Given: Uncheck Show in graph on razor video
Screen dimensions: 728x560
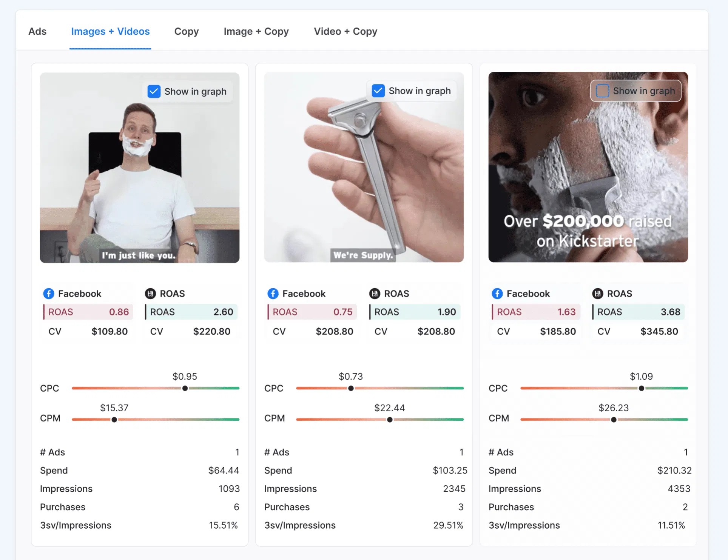Looking at the screenshot, I should (x=378, y=91).
